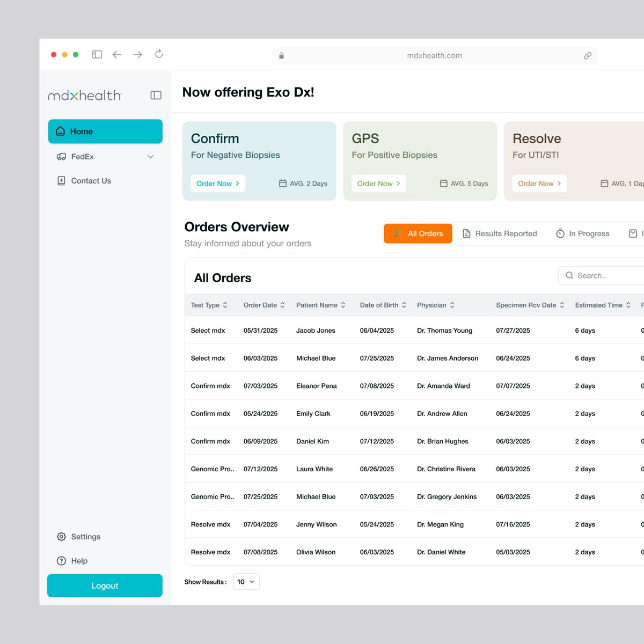Switch to Results Reported tab
This screenshot has height=644, width=644.
click(x=500, y=233)
